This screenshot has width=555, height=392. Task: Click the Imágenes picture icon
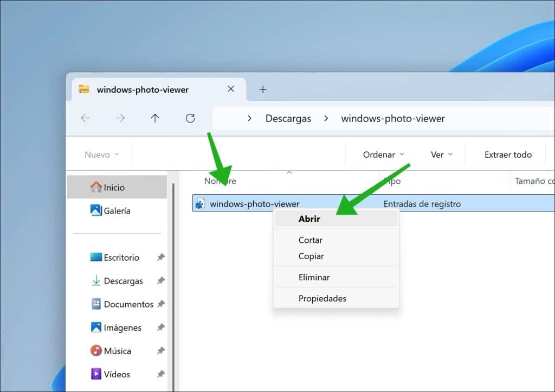[x=96, y=327]
